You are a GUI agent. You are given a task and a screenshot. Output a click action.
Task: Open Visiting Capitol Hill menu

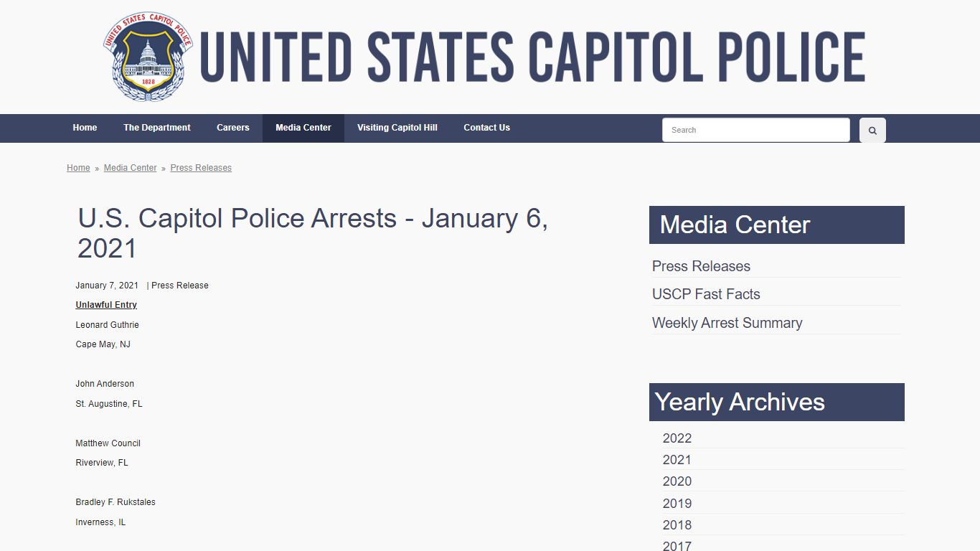397,128
